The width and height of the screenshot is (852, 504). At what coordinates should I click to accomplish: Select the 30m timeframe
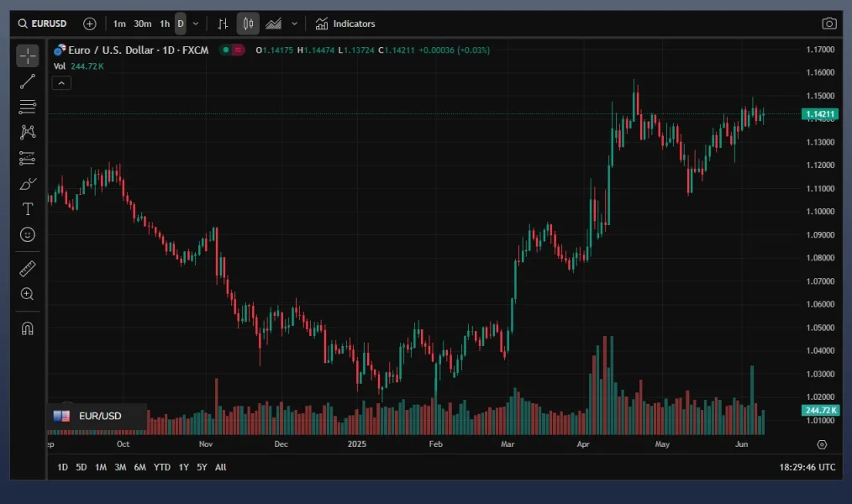(x=142, y=24)
